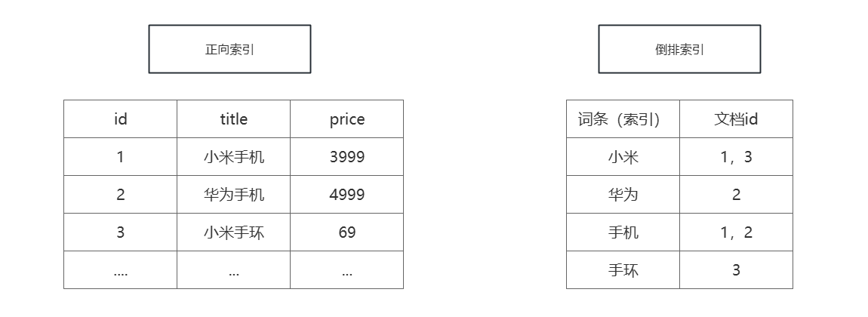Screen dimensions: 868x317
Task: Click the document id cell 1，3
Action: (736, 157)
